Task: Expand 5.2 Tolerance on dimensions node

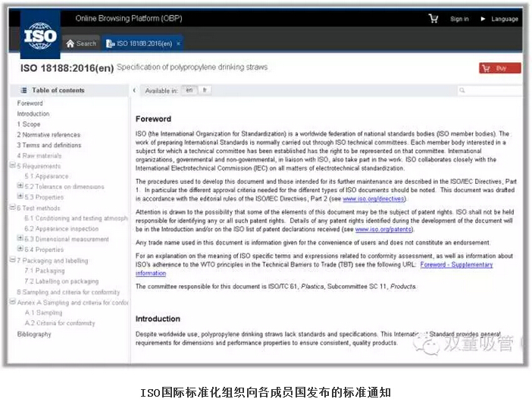Action: [20, 186]
